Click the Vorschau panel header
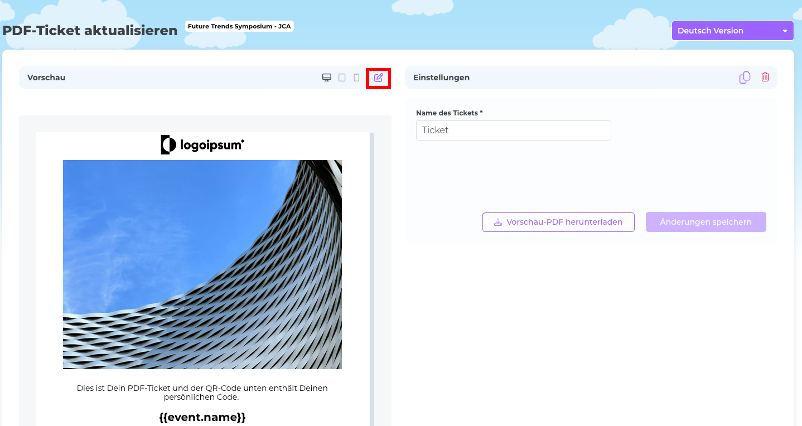The image size is (802, 426). 150,77
